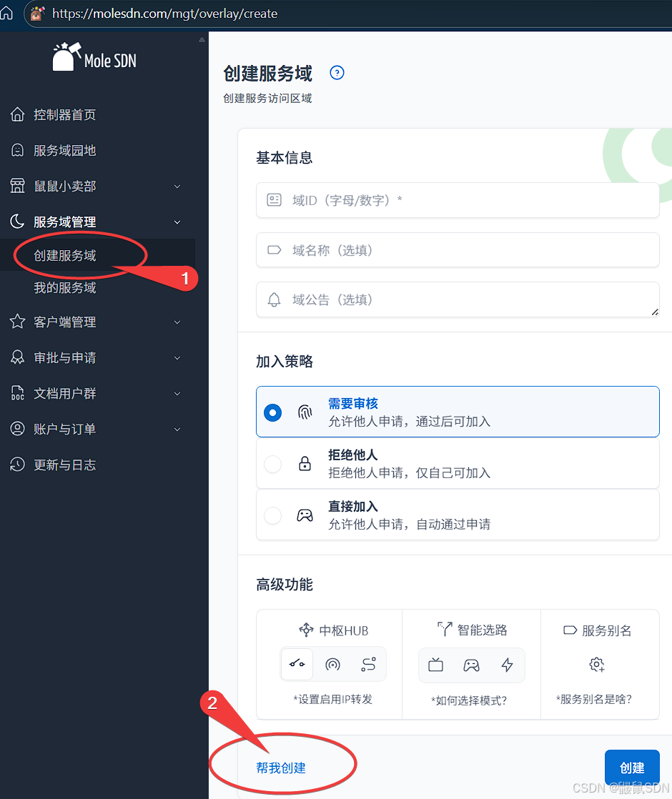The height and width of the screenshot is (799, 672).
Task: Select the gamepad mode under 智能选路
Action: tap(471, 665)
